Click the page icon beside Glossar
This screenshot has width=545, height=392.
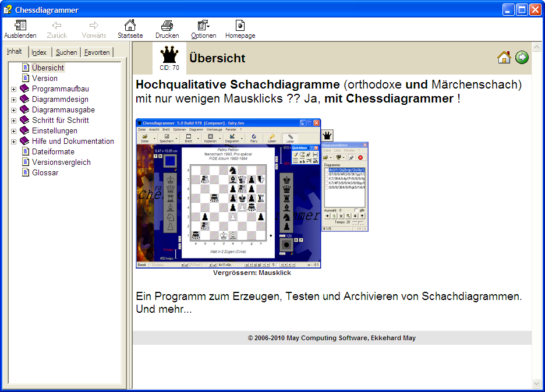[x=26, y=172]
